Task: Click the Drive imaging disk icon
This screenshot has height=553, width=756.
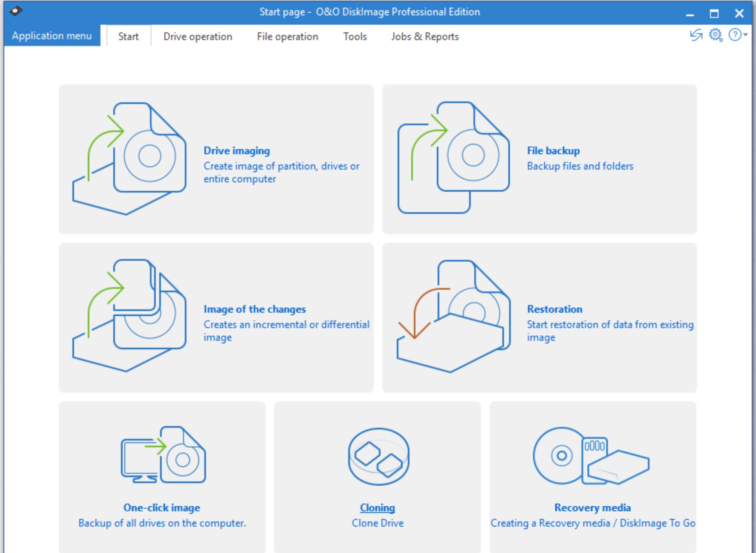Action: click(x=129, y=158)
